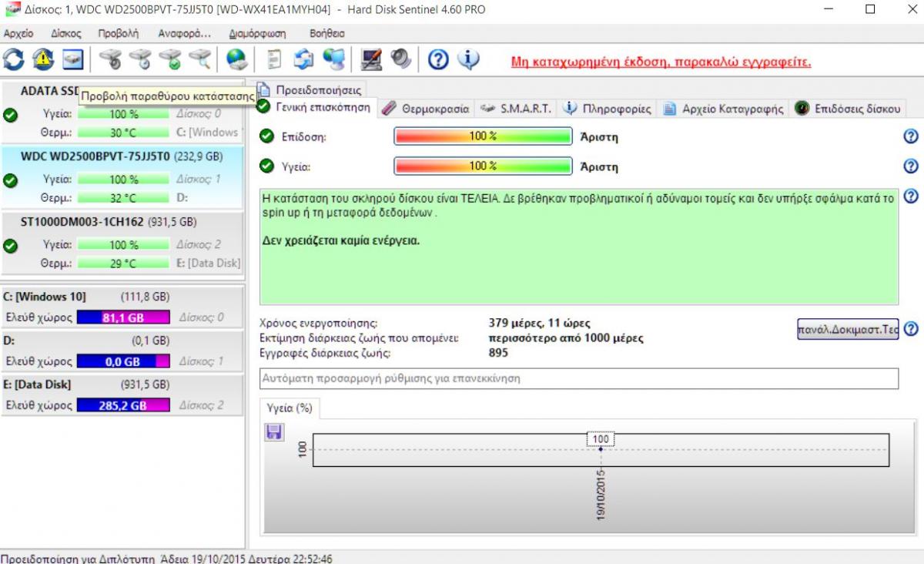The image size is (924, 564).
Task: Click the disk with magnifying glass icon
Action: tap(199, 59)
